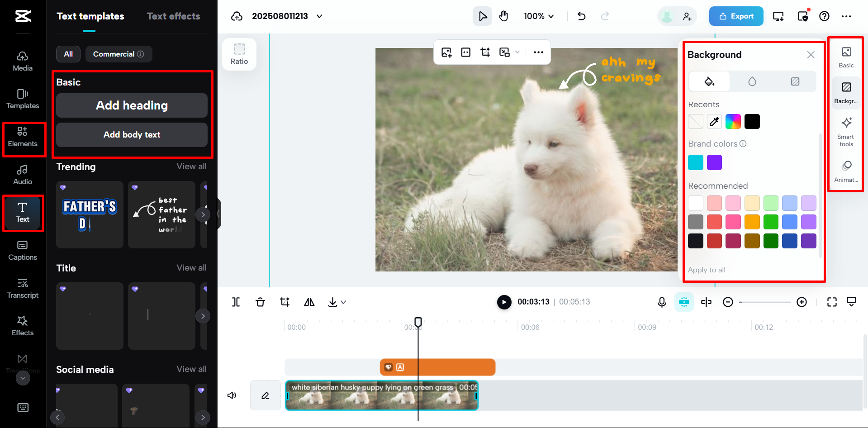Viewport: 868px width, 428px height.
Task: Click the split clip icon
Action: (x=236, y=302)
